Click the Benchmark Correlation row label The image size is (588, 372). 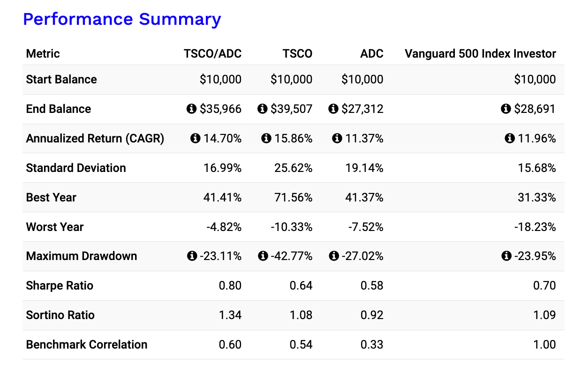pos(86,344)
